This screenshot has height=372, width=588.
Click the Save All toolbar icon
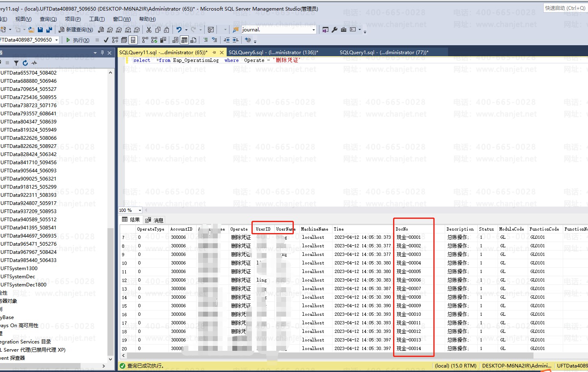[49, 30]
